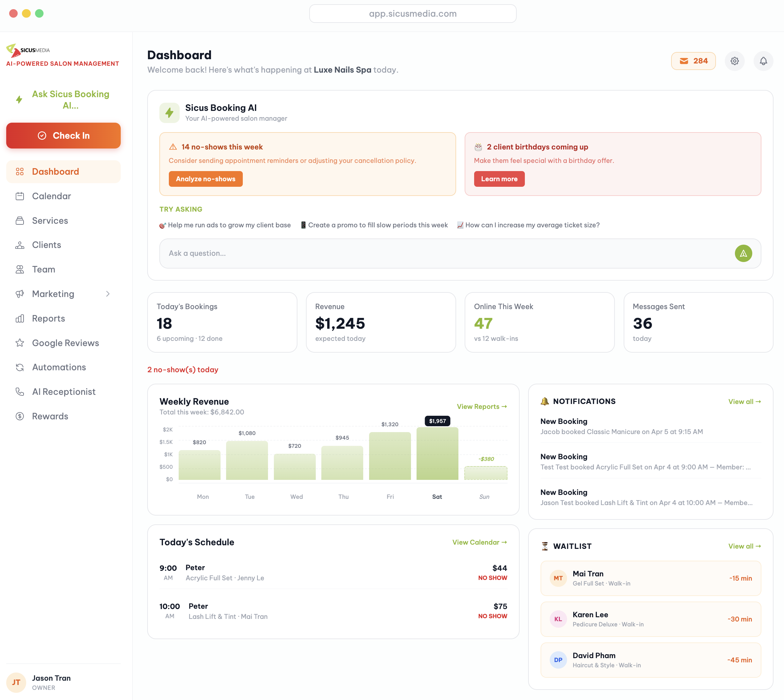The height and width of the screenshot is (700, 784).
Task: Go to Google Reviews section
Action: [65, 343]
